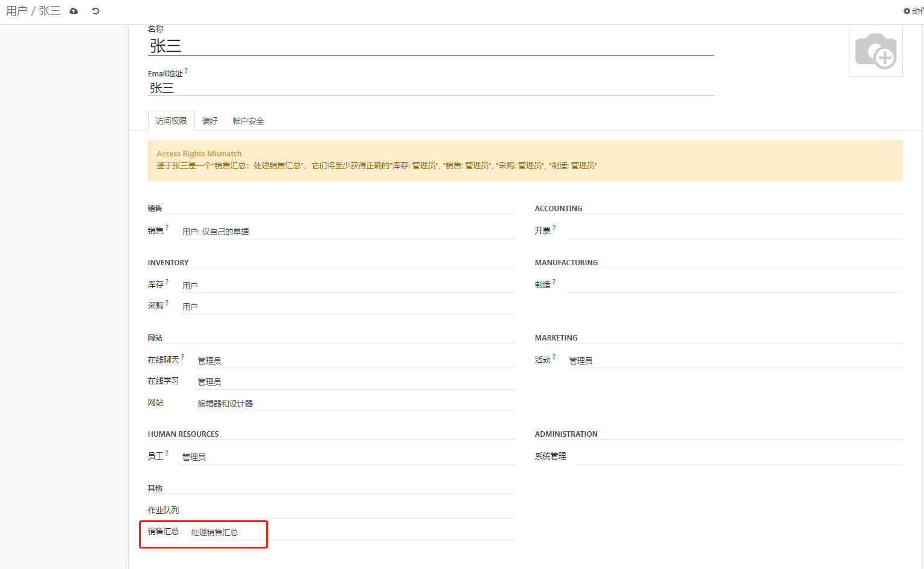Viewport: 924px width, 569px height.
Task: Switch to the 偏好 tab
Action: pyautogui.click(x=209, y=121)
